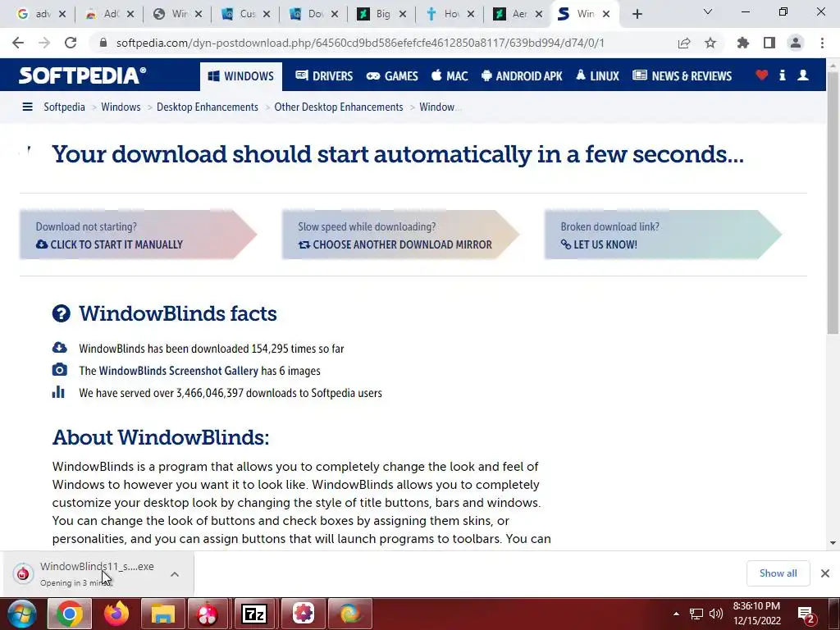Click Show all downloads
Screen dimensions: 840x630
(x=778, y=573)
